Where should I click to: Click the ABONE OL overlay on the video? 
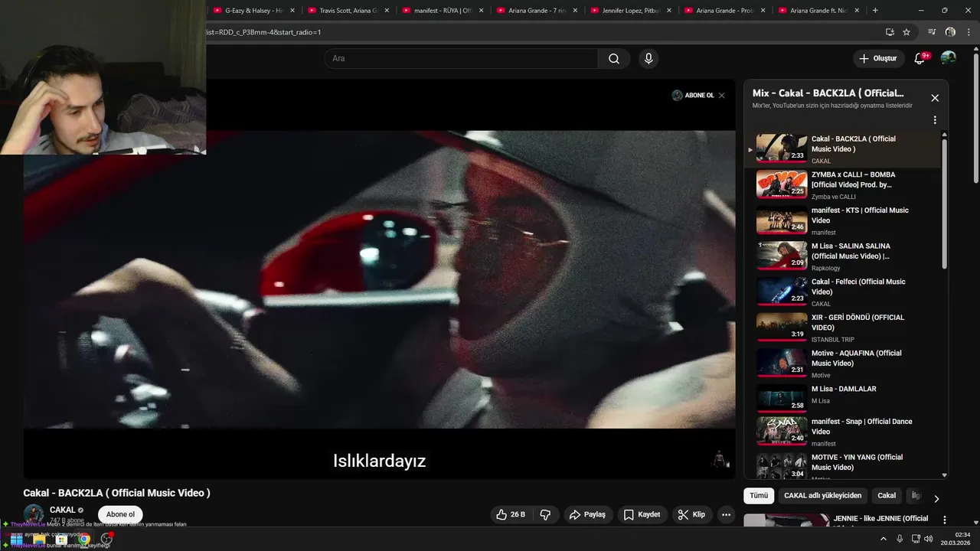point(693,96)
